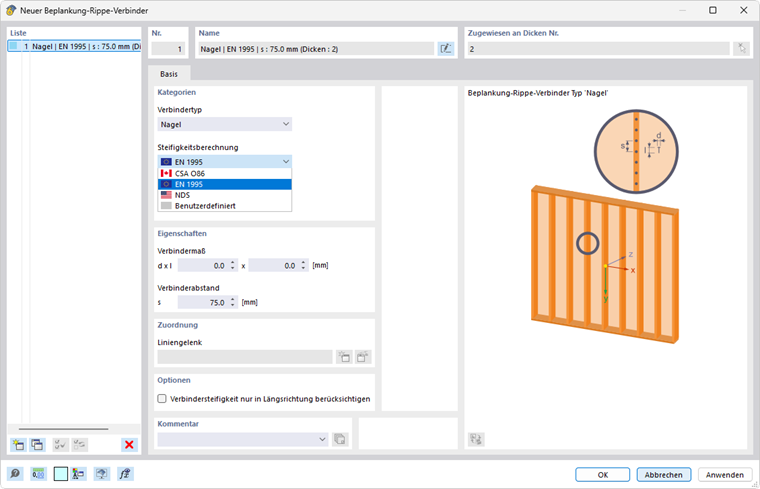Click the multi-select Liniengelenk icon
The height and width of the screenshot is (489, 760).
pyautogui.click(x=363, y=357)
